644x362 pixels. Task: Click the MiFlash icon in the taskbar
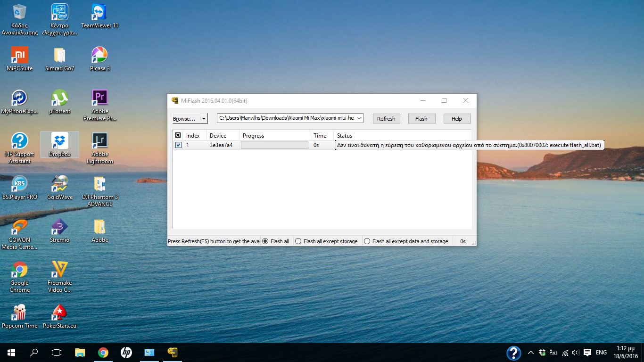173,353
